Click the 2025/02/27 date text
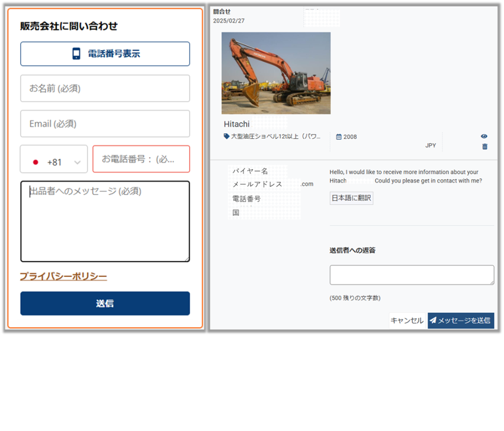This screenshot has height=431, width=504. point(229,21)
